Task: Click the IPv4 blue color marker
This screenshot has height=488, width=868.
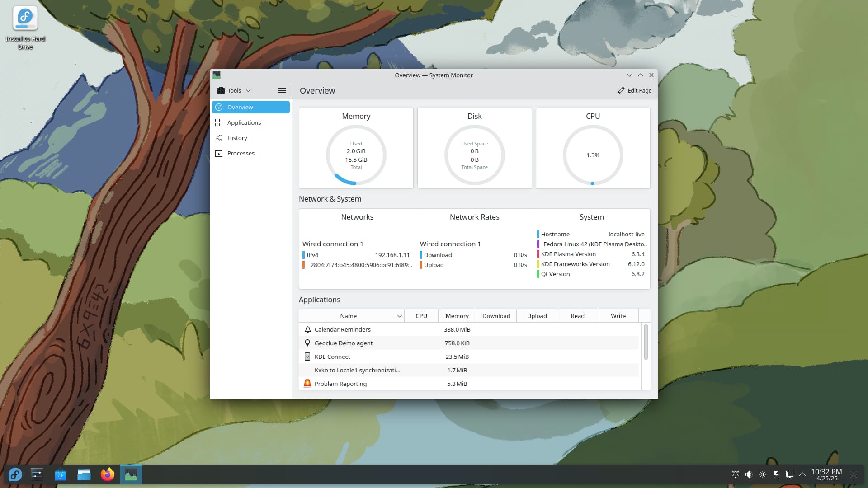Action: (x=303, y=255)
